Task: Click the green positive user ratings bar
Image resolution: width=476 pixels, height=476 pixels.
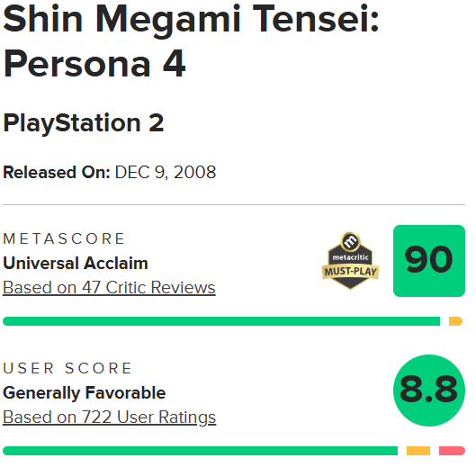Action: 200,451
